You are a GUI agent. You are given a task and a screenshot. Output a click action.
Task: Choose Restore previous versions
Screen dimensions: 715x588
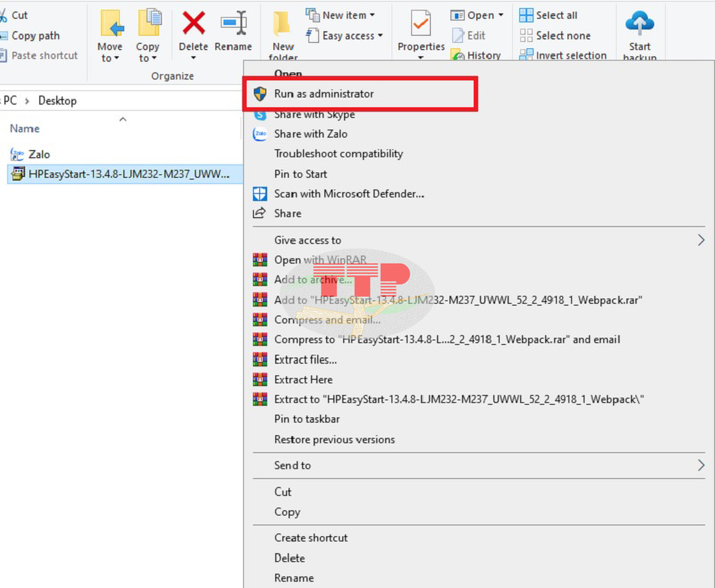pos(334,440)
